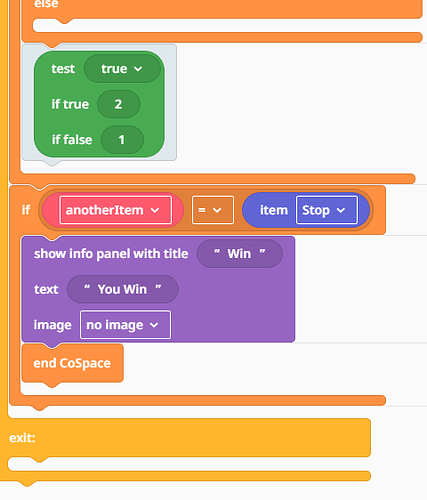Select the number 2 in if true slot
Viewport: 427px width, 500px height.
[119, 104]
